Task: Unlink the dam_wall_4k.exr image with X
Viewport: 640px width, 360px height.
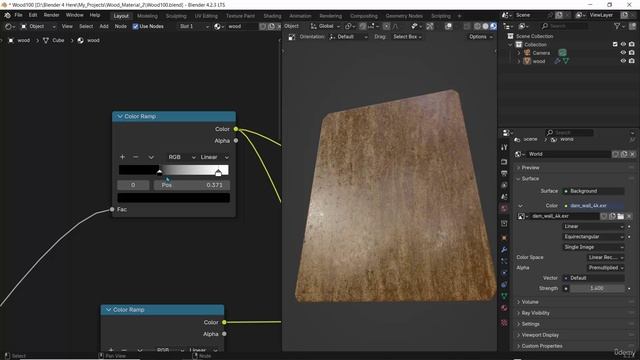Action: coord(629,216)
